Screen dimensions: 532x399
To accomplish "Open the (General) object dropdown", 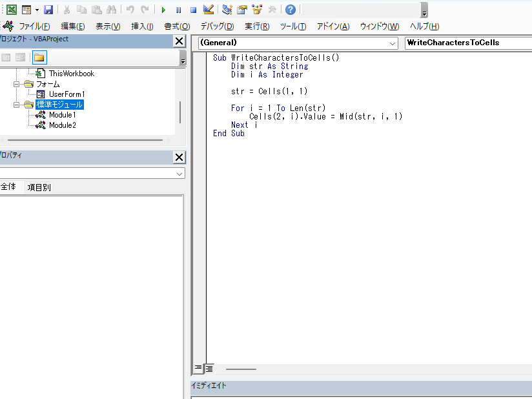I will [393, 43].
